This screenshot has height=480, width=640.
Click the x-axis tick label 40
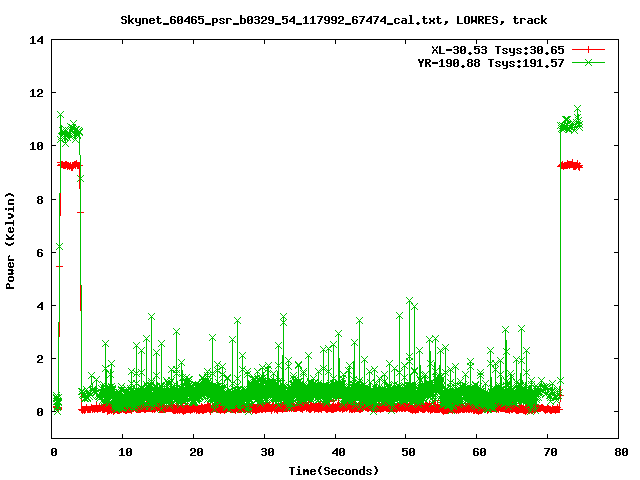pyautogui.click(x=338, y=452)
